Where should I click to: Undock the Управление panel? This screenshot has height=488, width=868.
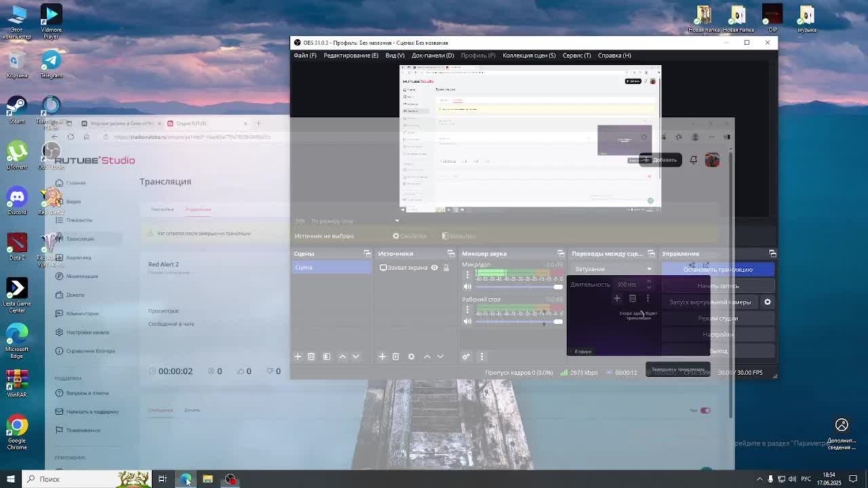[772, 253]
